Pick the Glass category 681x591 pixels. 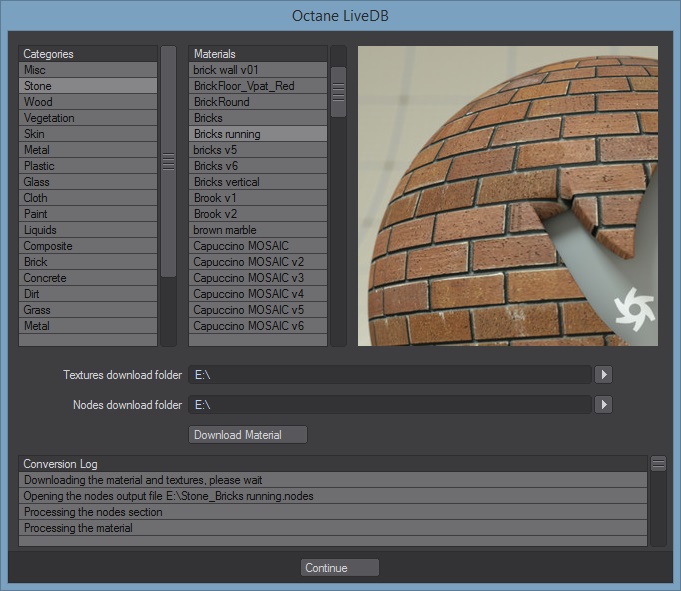(x=88, y=182)
